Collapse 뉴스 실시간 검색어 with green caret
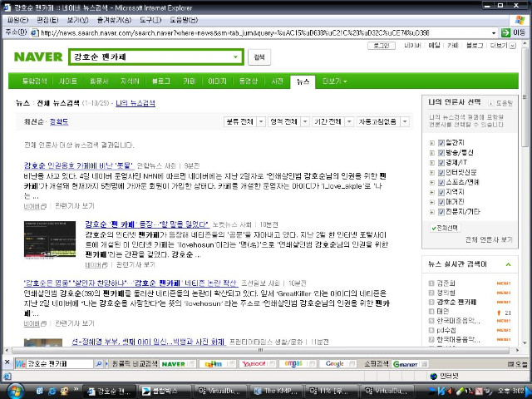The width and height of the screenshot is (532, 399). click(508, 264)
